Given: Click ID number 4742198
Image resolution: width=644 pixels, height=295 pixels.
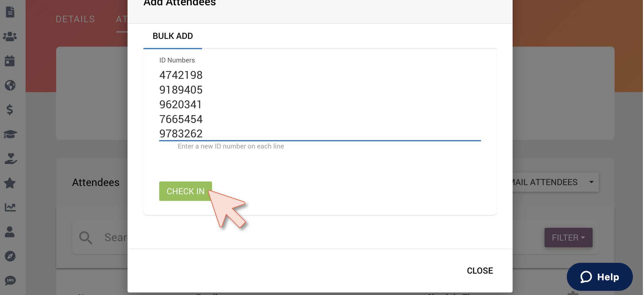Looking at the screenshot, I should pyautogui.click(x=181, y=75).
